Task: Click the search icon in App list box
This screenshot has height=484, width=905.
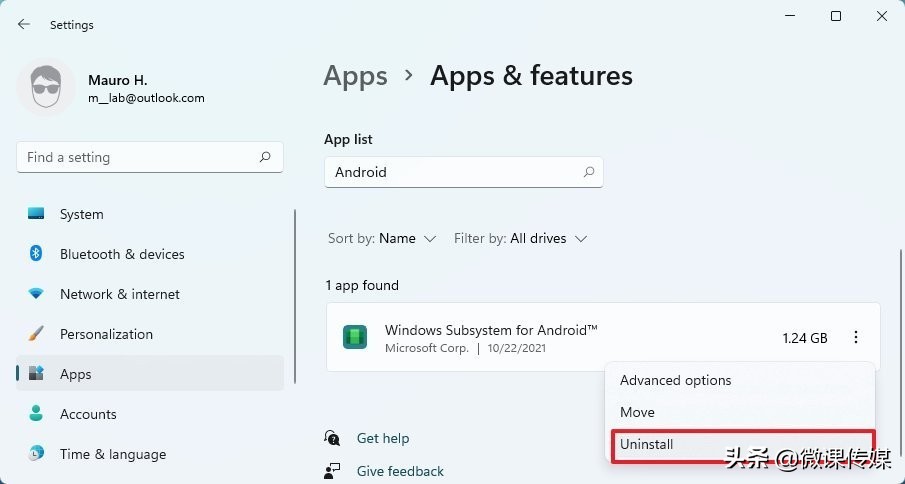Action: coord(589,172)
